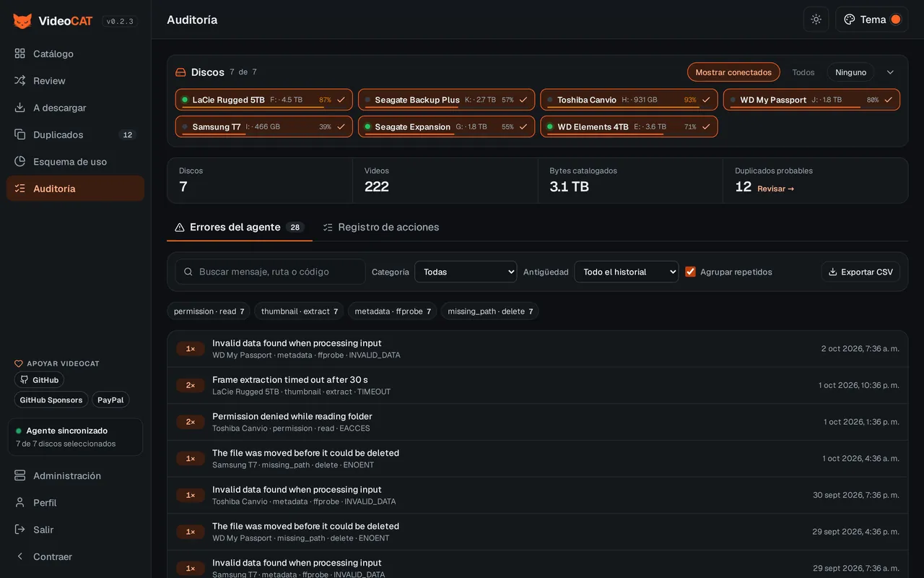Click the warning icon on Errores del agente
The width and height of the screenshot is (924, 578).
180,227
